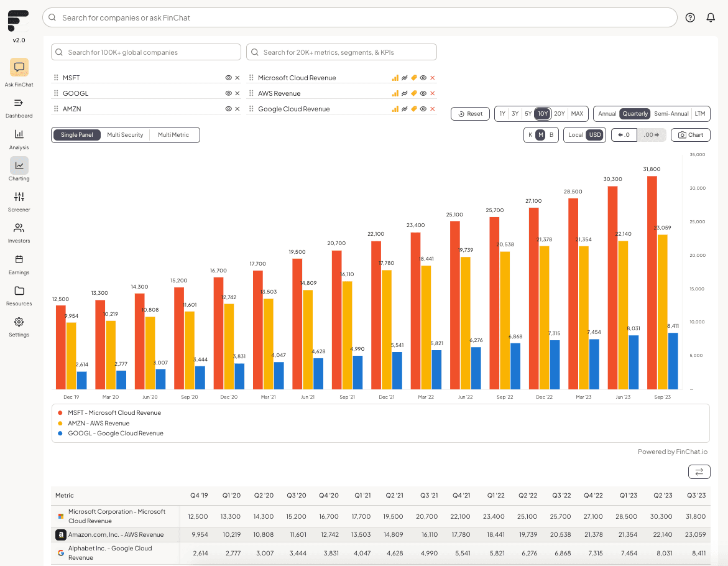Click the Reset button
The width and height of the screenshot is (728, 566).
tap(470, 114)
